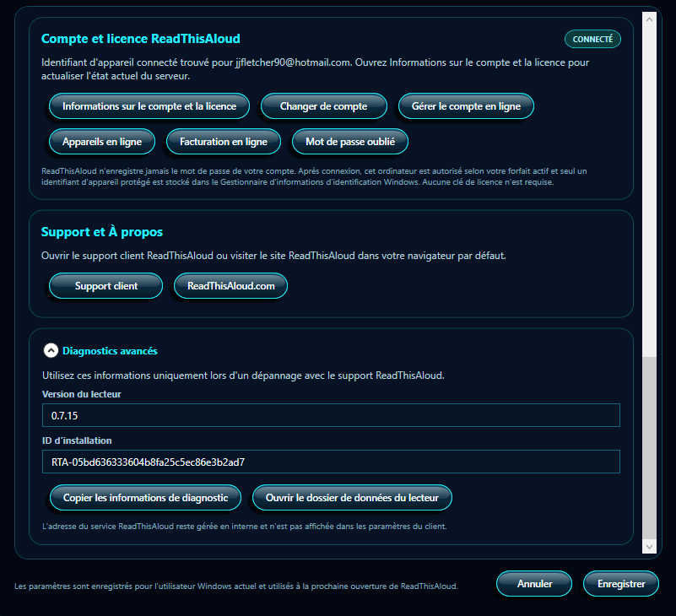Click the Version du lecteur label
This screenshot has height=616, width=676.
click(x=82, y=394)
